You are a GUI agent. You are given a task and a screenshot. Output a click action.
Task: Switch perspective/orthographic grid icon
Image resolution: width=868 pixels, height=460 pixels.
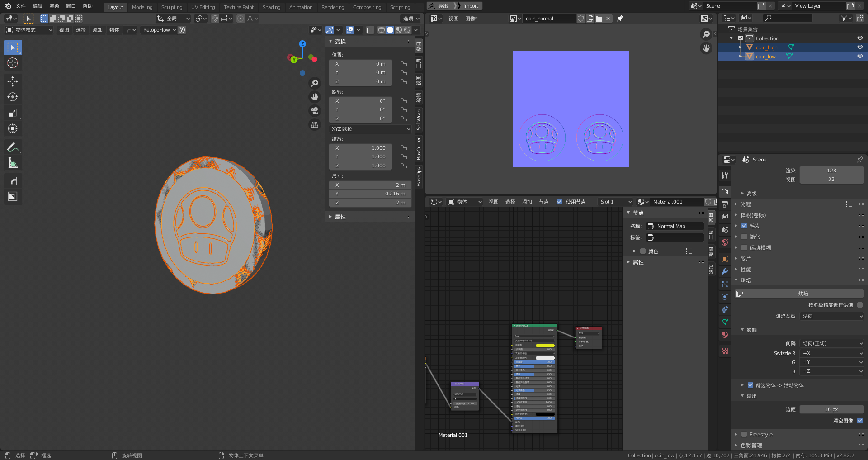315,125
